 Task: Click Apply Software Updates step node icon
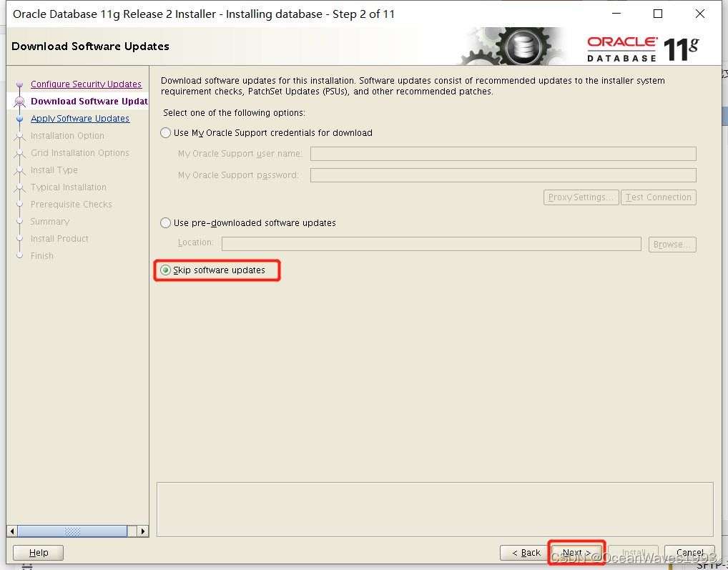[19, 119]
